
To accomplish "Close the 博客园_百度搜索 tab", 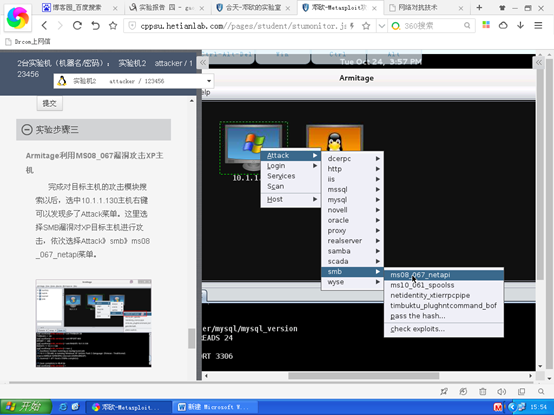I will pyautogui.click(x=115, y=8).
